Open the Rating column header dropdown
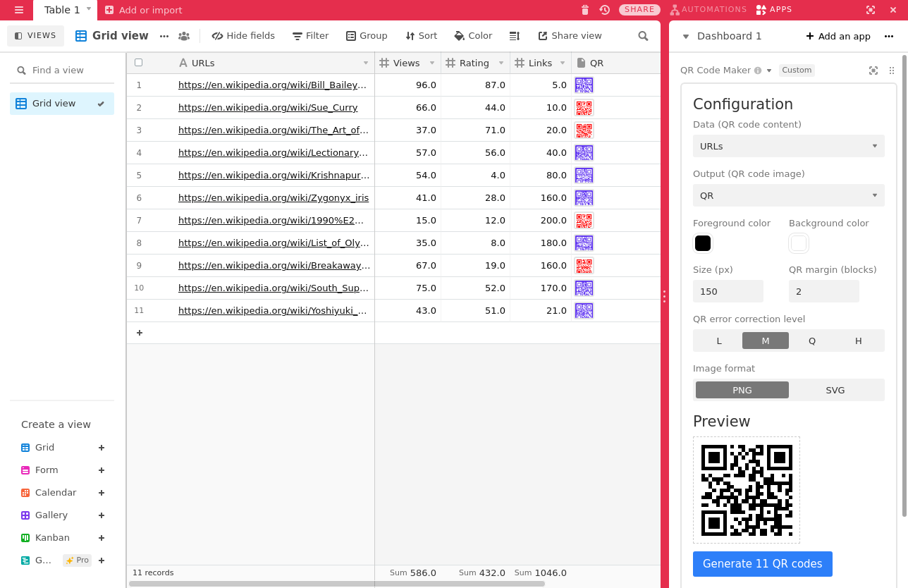This screenshot has width=908, height=588. [501, 63]
